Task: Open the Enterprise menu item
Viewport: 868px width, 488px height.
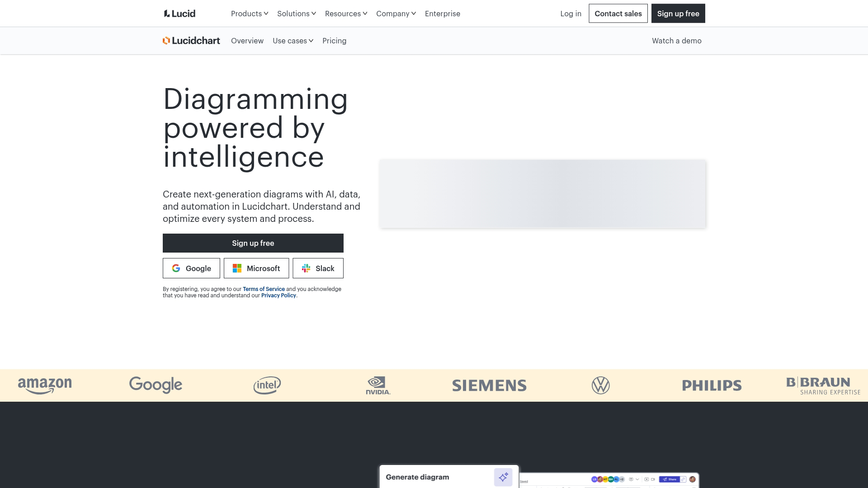Action: click(x=443, y=14)
